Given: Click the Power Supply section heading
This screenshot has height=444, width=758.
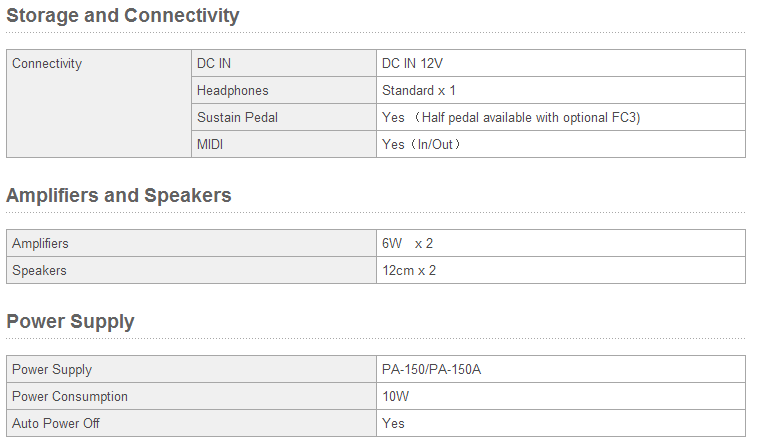Looking at the screenshot, I should click(70, 322).
